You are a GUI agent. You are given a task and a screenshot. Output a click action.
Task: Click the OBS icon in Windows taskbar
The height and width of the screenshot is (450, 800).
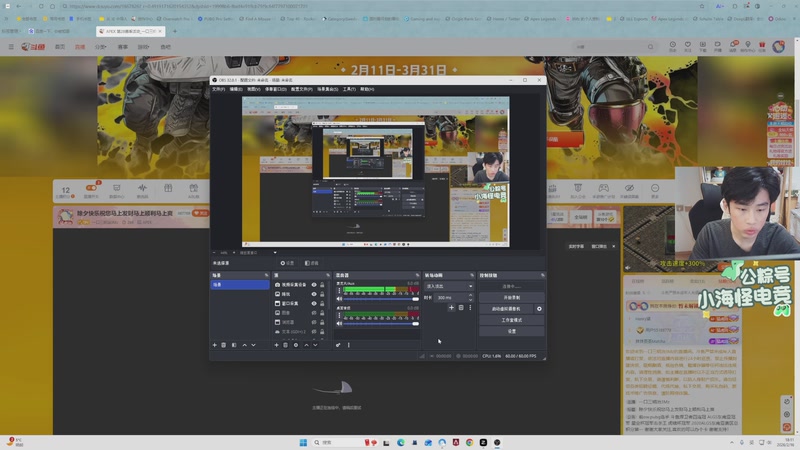tap(497, 442)
